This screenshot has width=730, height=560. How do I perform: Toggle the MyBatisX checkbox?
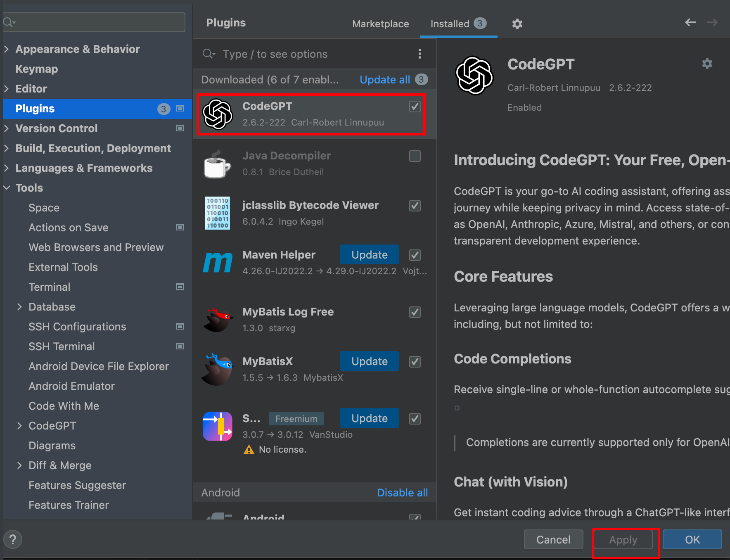[x=415, y=362]
